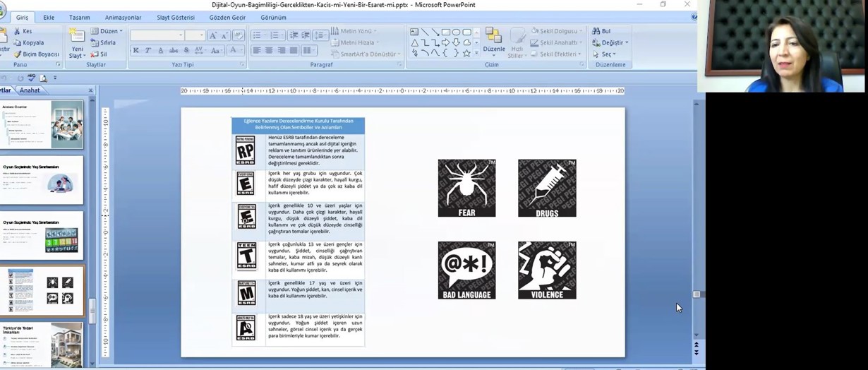Image resolution: width=868 pixels, height=370 pixels.
Task: Toggle text shadow (S) formatting
Action: (x=186, y=50)
